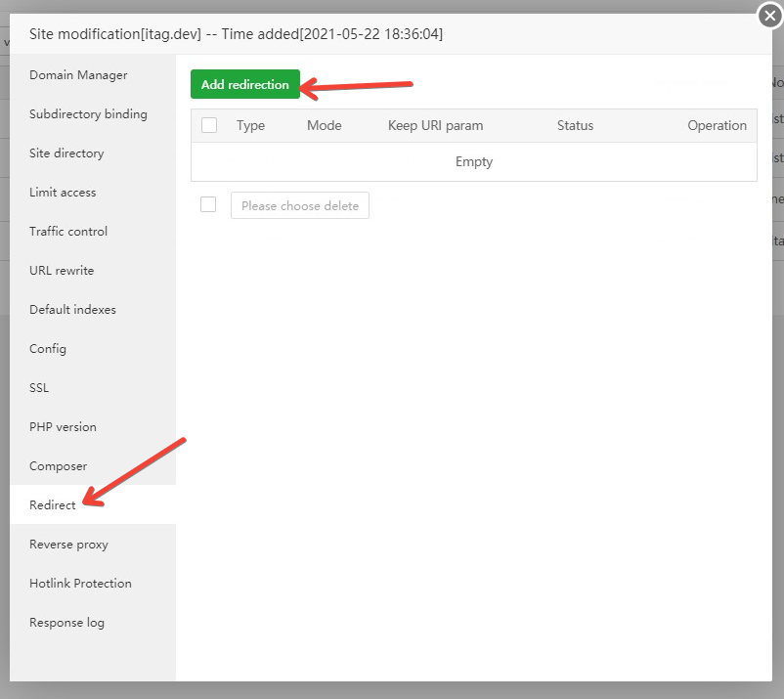This screenshot has height=699, width=784.
Task: Go to Limit access tab
Action: (93, 192)
